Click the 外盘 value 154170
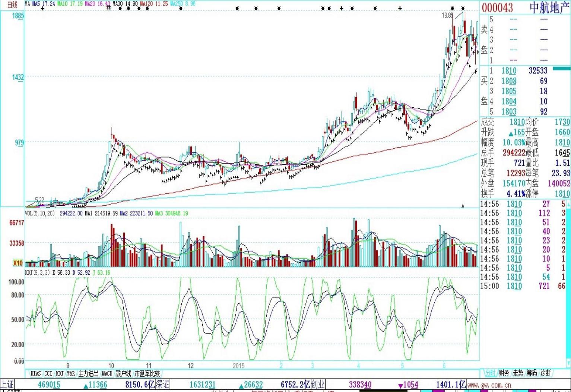Image resolution: width=571 pixels, height=392 pixels. click(514, 183)
